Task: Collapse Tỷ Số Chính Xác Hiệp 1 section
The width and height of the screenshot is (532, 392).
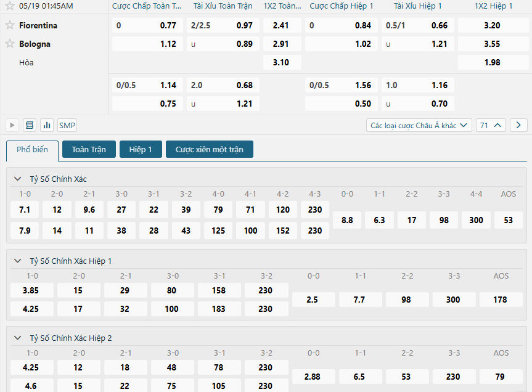Action: coord(18,261)
